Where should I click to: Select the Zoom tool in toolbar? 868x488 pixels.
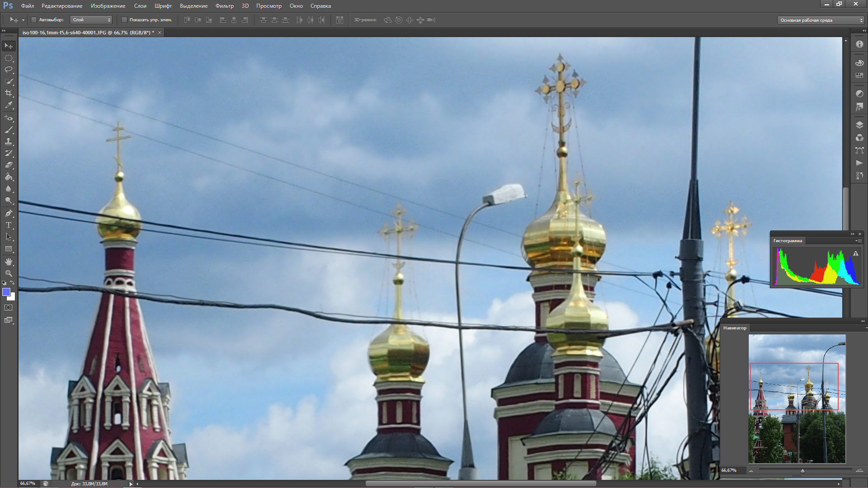(x=9, y=273)
